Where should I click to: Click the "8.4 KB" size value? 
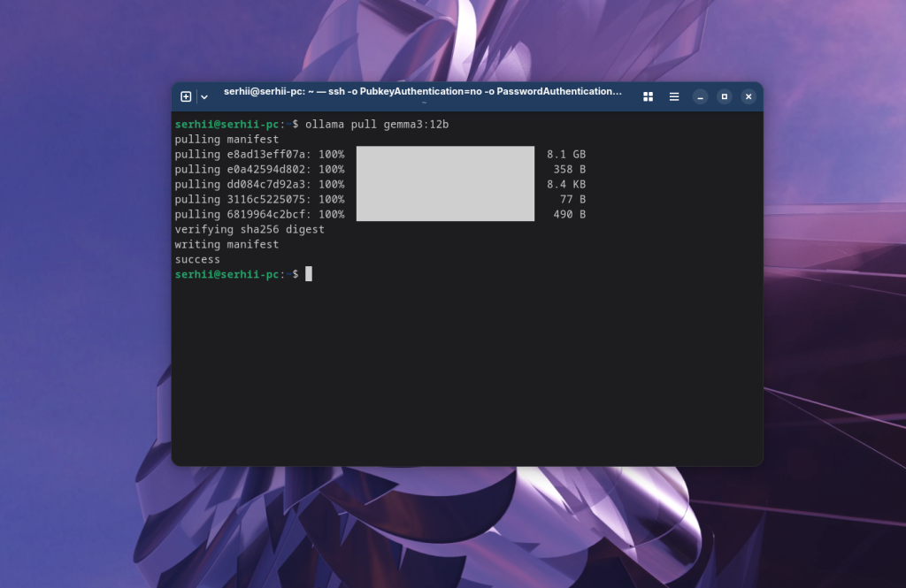point(566,184)
